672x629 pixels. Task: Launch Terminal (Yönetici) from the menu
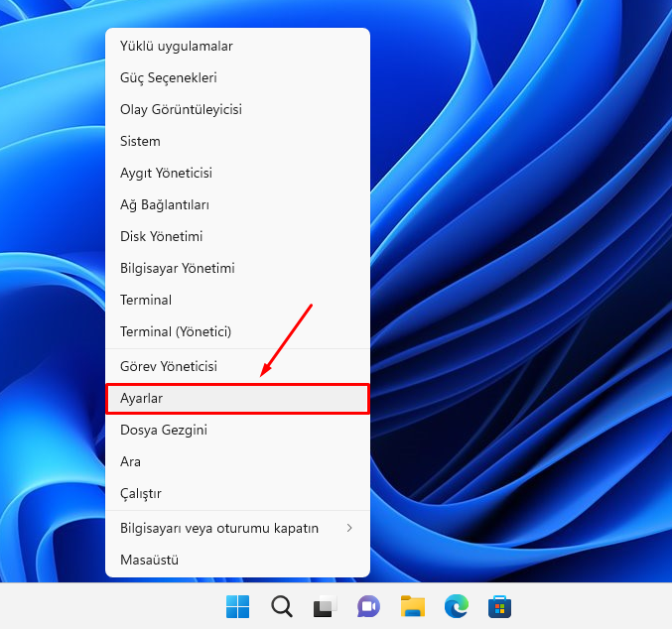(x=175, y=331)
